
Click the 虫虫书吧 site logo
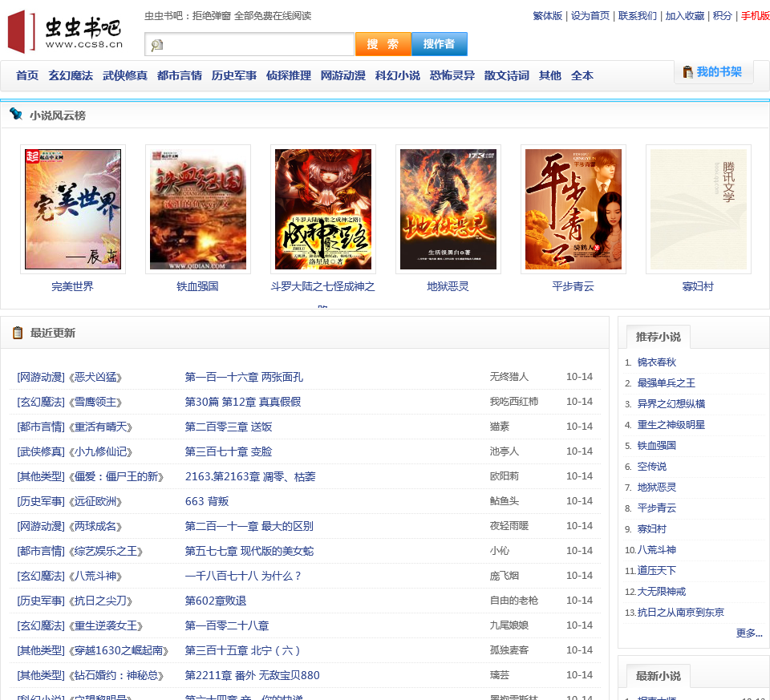[65, 32]
